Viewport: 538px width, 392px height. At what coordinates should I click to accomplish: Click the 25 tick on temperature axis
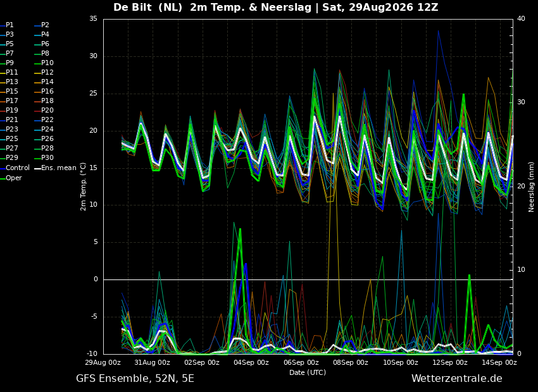tap(93, 94)
